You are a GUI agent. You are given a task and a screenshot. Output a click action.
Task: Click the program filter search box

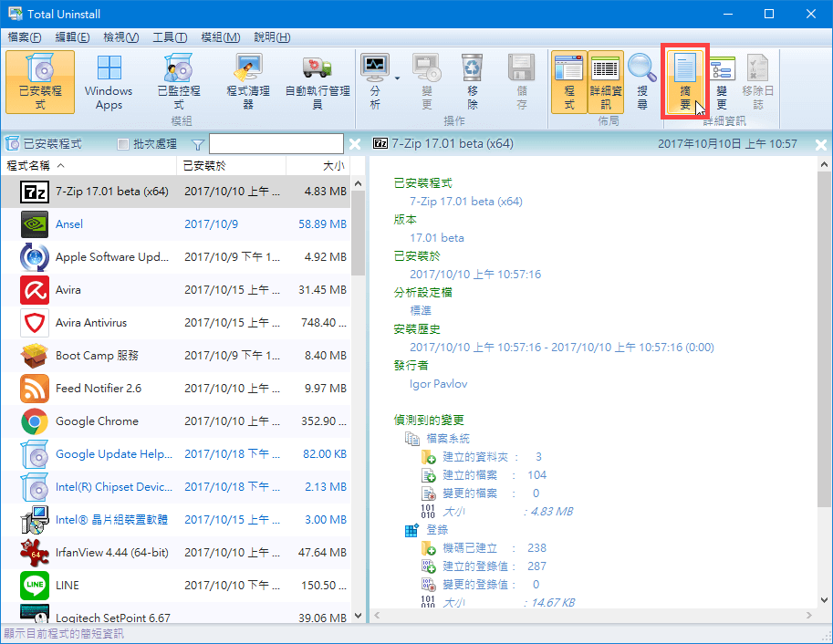[x=276, y=144]
